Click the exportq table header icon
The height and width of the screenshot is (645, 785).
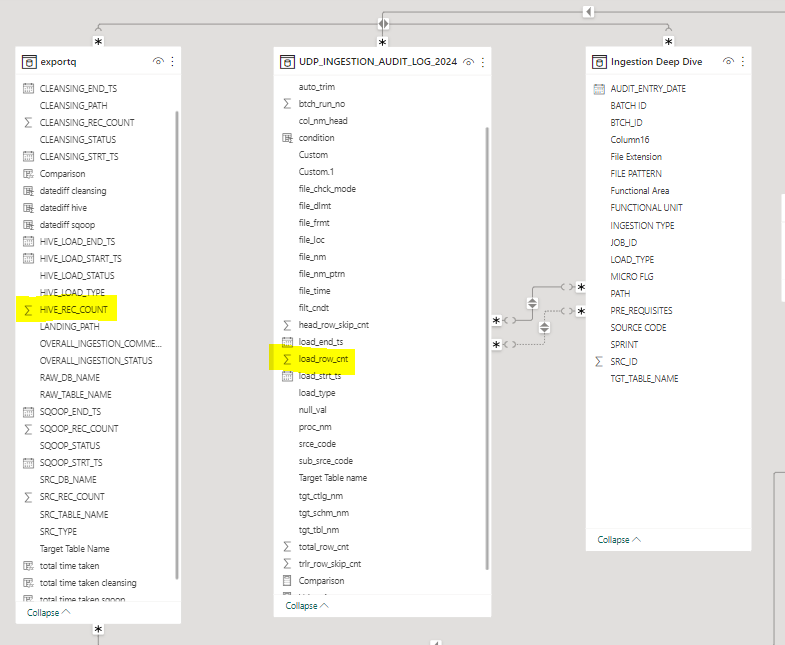tap(29, 62)
